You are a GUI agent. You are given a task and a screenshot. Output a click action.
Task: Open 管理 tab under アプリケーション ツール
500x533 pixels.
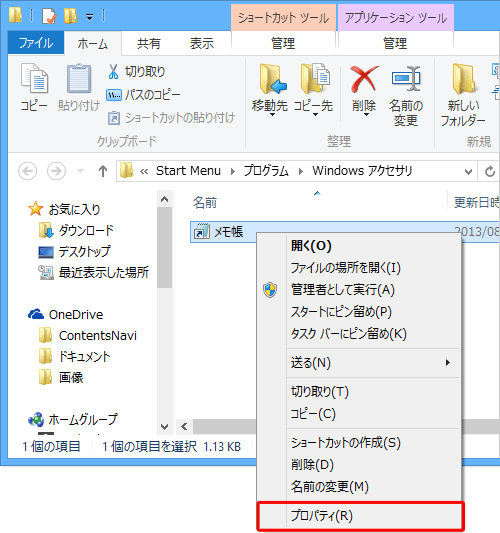(x=395, y=44)
